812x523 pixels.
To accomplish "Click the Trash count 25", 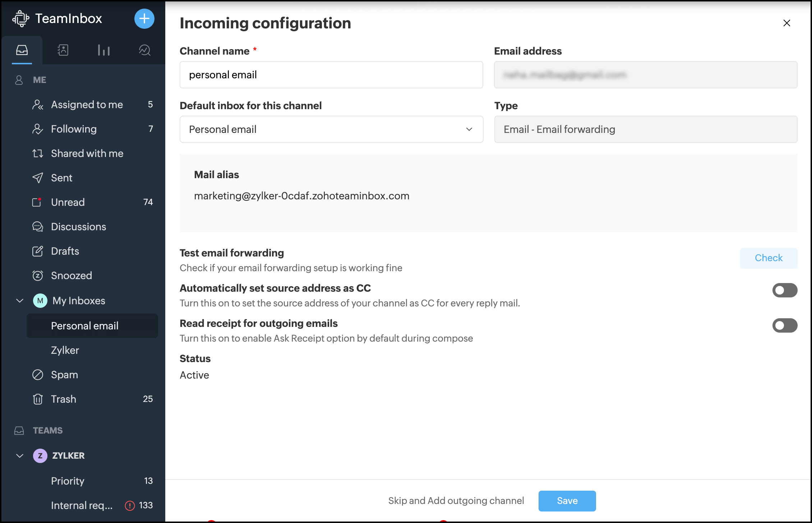I will click(x=148, y=399).
